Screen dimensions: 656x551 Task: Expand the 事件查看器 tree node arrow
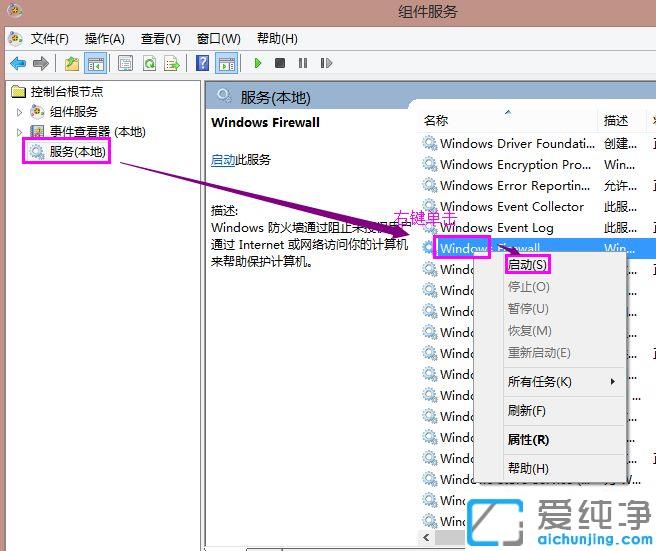pyautogui.click(x=19, y=132)
